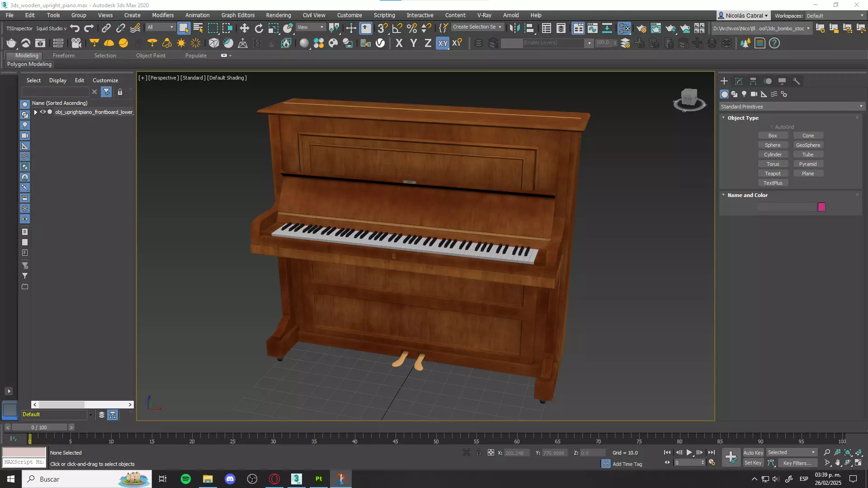Image resolution: width=868 pixels, height=488 pixels.
Task: Toggle visibility eye of obj_uprightpiano_frontboard_lower
Action: point(43,112)
